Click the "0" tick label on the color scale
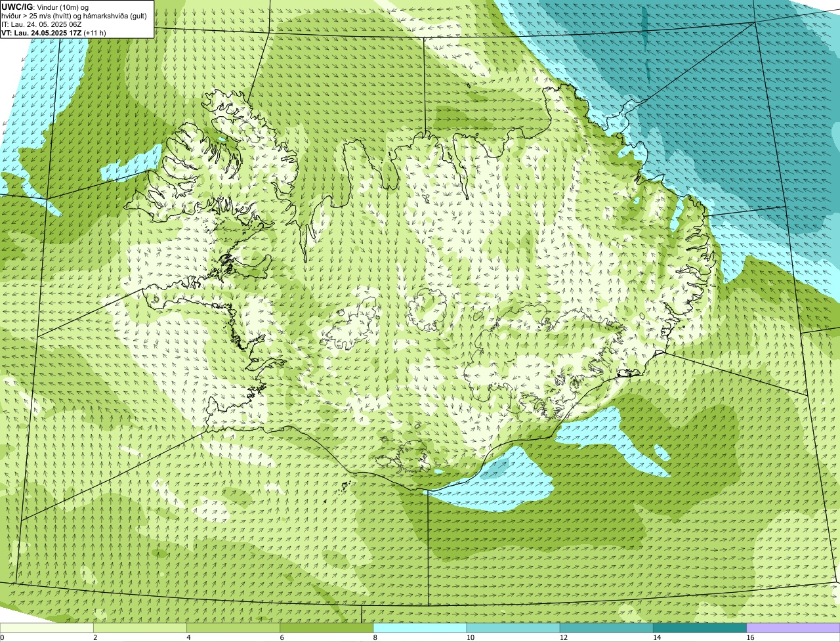The width and height of the screenshot is (840, 642). [x=2, y=637]
